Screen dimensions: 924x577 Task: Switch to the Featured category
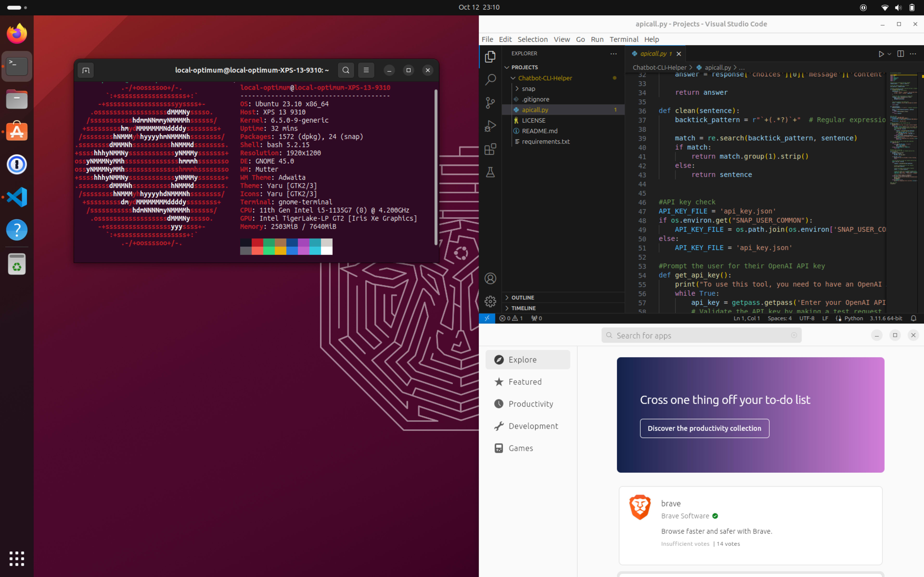(525, 382)
